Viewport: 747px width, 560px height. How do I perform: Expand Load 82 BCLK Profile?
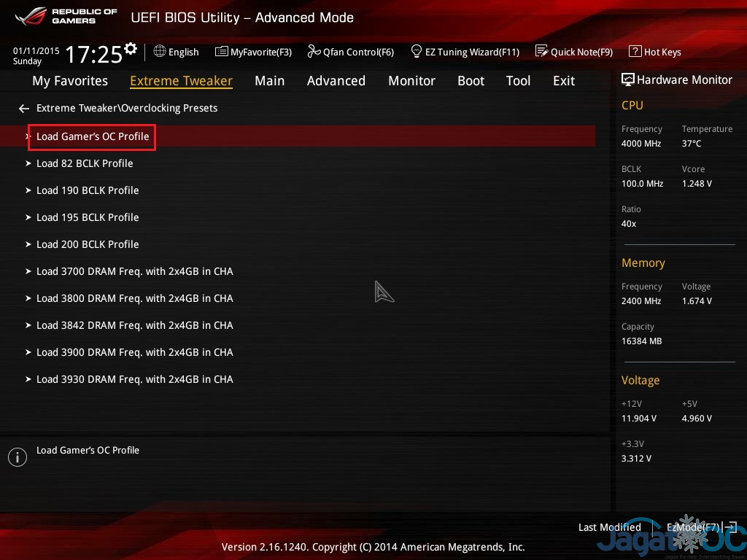85,163
